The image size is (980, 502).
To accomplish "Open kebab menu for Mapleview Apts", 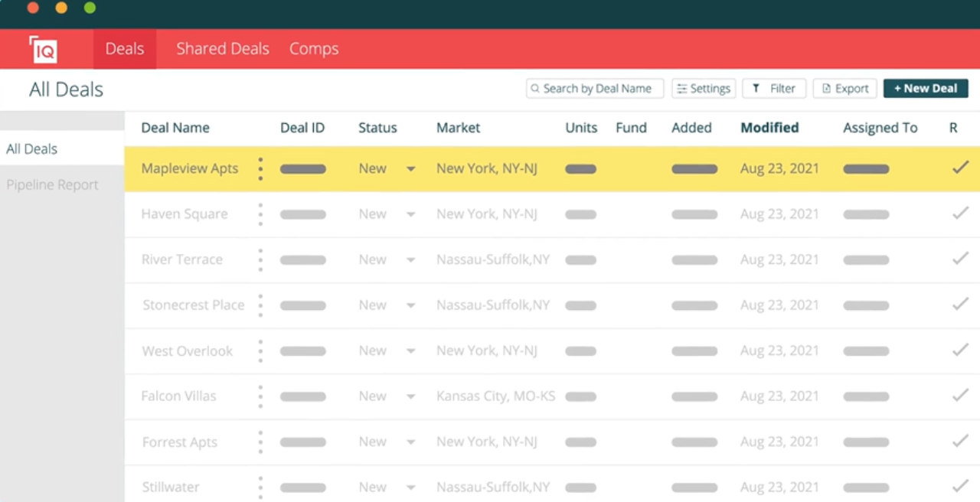I will click(260, 169).
